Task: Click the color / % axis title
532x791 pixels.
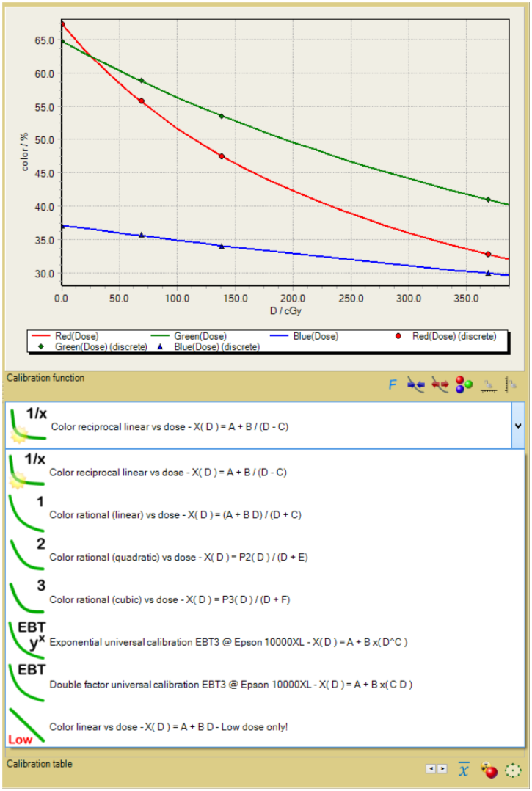Action: (24, 152)
